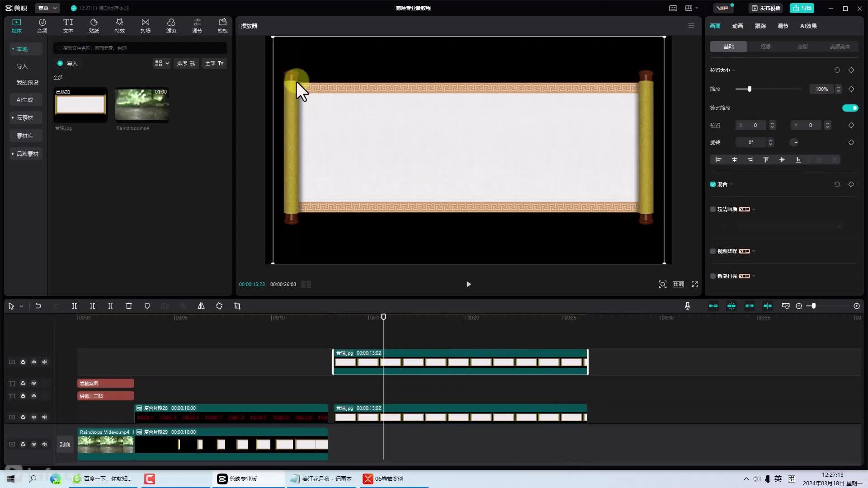Enable video denoise (视频降噪) checkbox
Screen dimensions: 868x488
tap(713, 251)
